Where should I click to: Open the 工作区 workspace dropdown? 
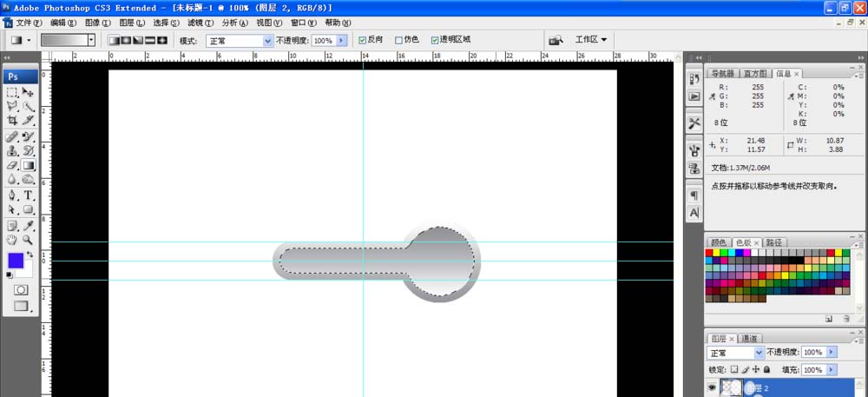tap(590, 40)
